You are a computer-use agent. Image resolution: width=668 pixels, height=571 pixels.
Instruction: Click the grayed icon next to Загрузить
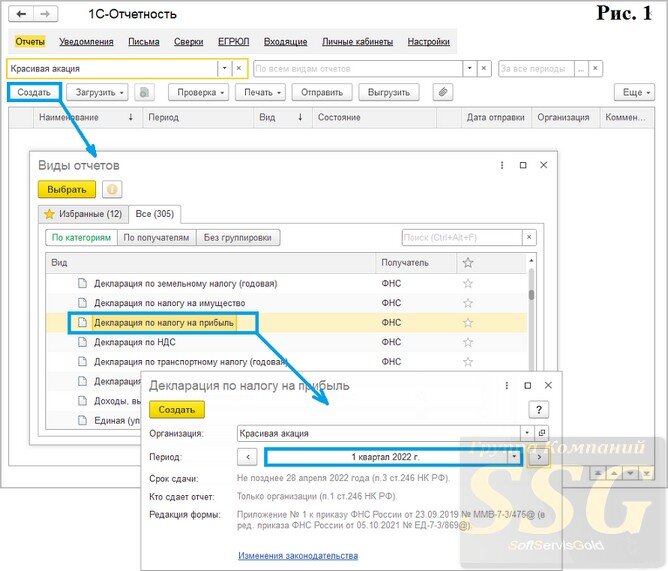pyautogui.click(x=144, y=92)
